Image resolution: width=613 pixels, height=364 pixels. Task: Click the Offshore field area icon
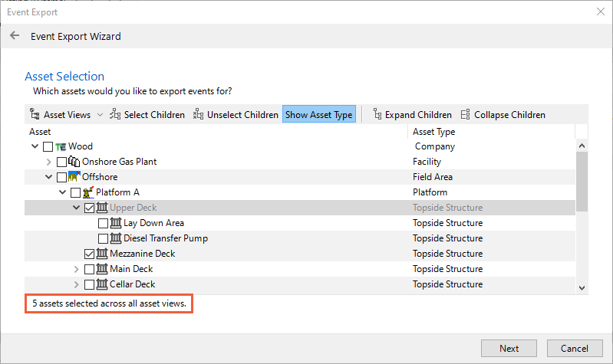pyautogui.click(x=74, y=177)
